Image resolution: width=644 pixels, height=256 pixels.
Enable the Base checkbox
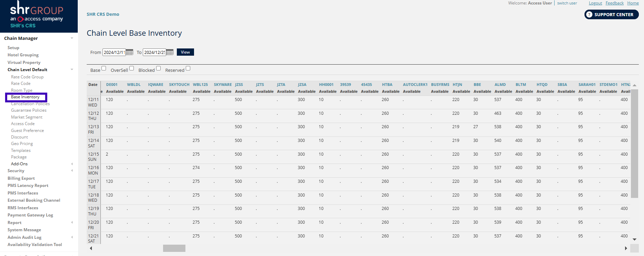(104, 68)
